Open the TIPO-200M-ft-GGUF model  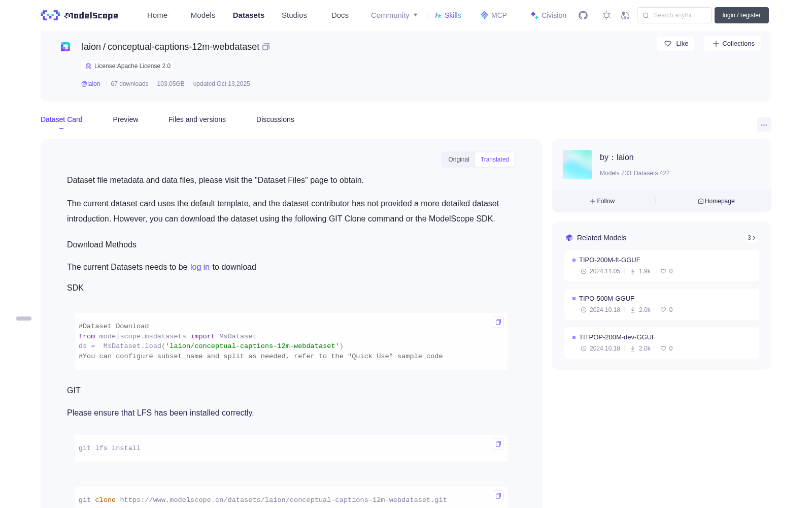click(662, 266)
